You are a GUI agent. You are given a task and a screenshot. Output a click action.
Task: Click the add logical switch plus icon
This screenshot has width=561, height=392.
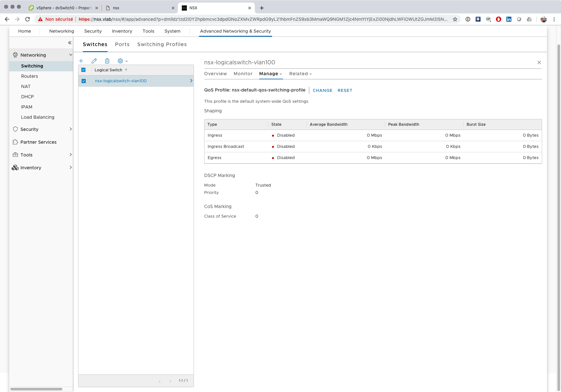[x=81, y=61]
